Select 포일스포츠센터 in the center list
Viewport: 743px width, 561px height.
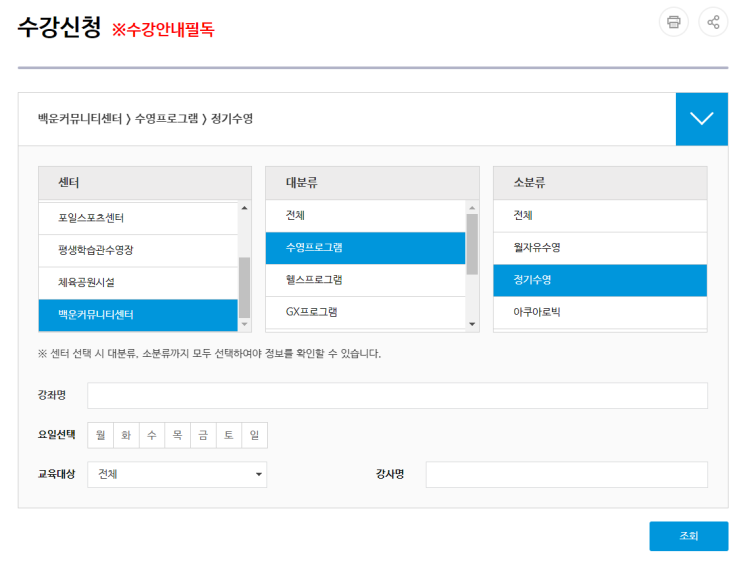[x=138, y=218]
